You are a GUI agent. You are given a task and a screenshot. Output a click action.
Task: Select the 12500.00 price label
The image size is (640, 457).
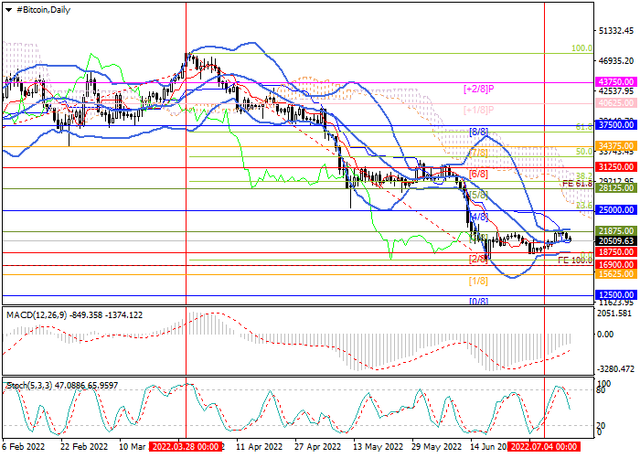[614, 296]
